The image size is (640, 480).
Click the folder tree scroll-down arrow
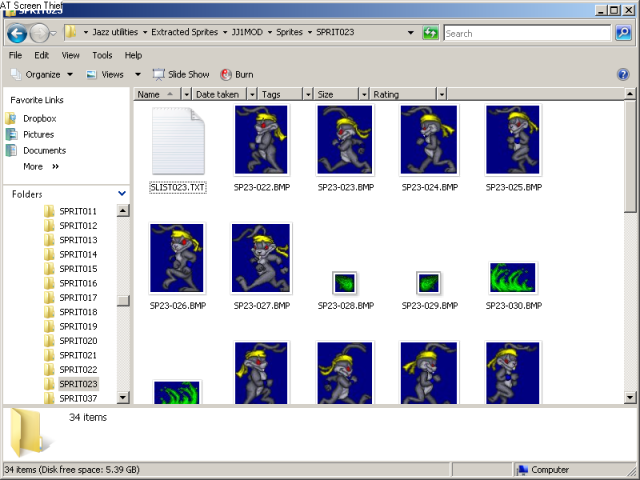tap(123, 397)
